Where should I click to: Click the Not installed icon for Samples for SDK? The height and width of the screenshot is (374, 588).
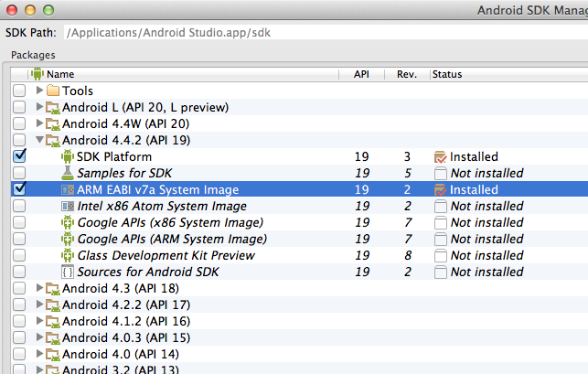pos(441,174)
